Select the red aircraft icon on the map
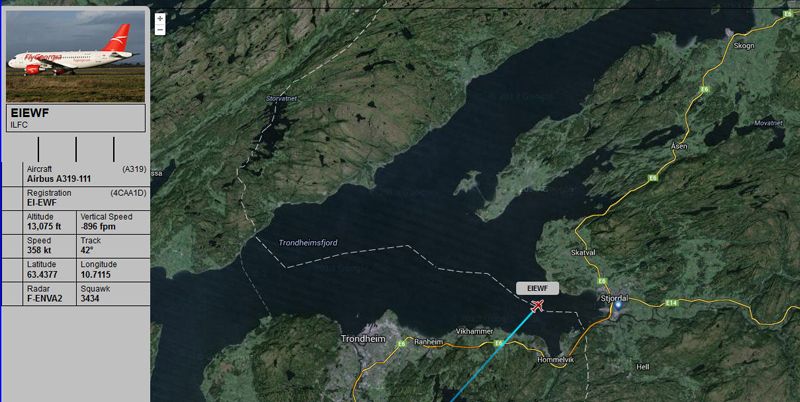This screenshot has height=402, width=800. click(537, 305)
